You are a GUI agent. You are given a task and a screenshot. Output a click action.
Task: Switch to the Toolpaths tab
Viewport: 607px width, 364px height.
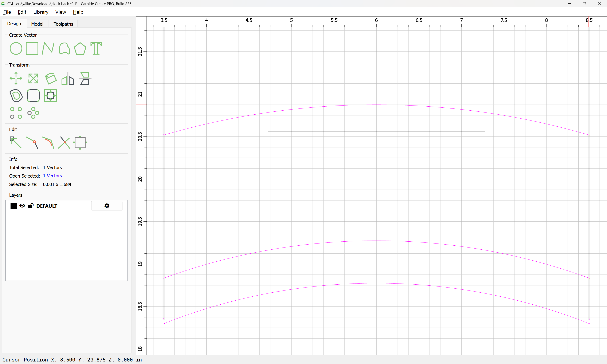(63, 24)
